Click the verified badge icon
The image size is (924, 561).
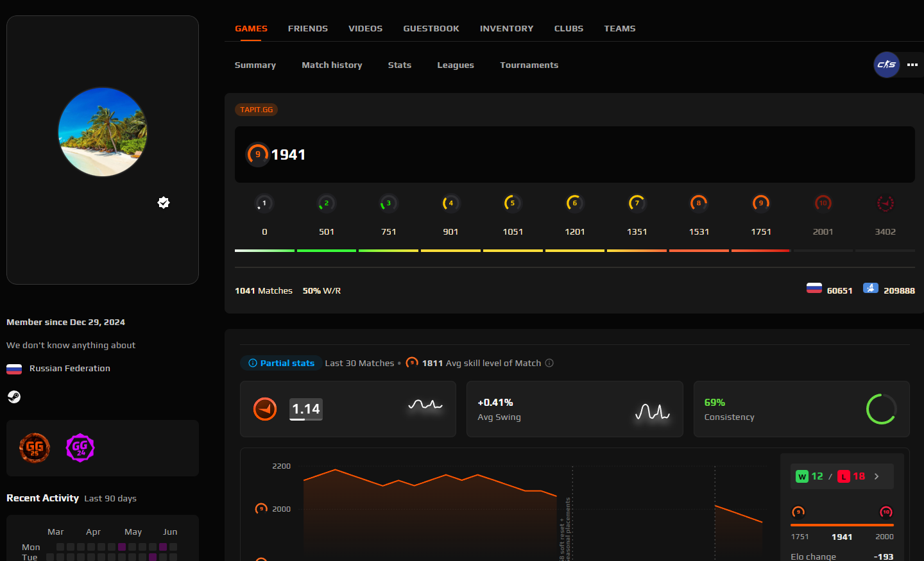[164, 203]
